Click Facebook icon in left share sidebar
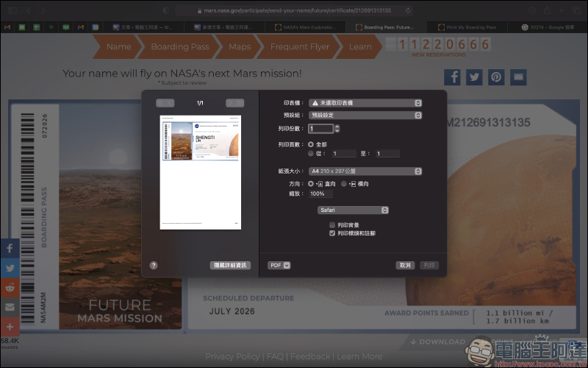This screenshot has width=588, height=368. [10, 248]
